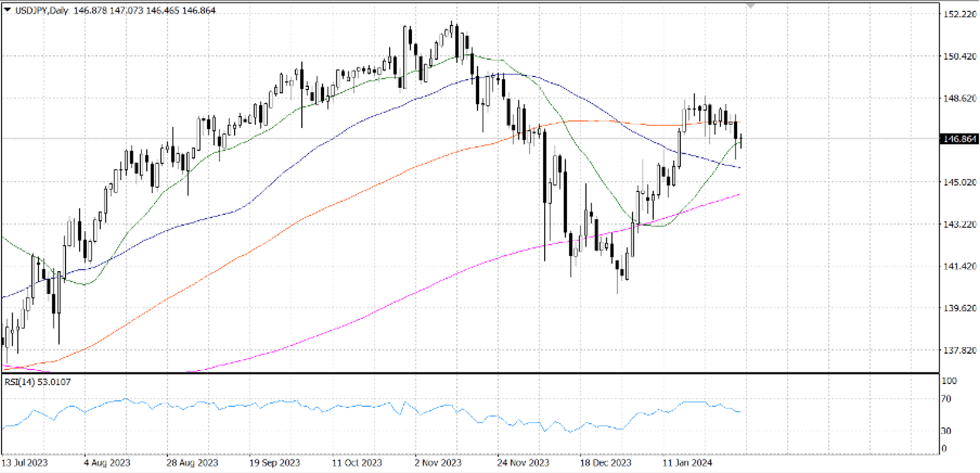Click the 152.220 price scale label
This screenshot has width=980, height=473.
coord(959,14)
